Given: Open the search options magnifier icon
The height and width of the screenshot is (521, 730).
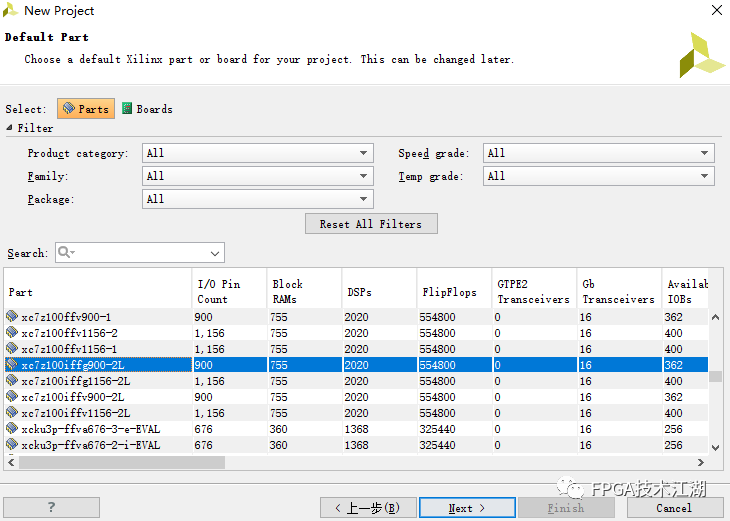Looking at the screenshot, I should click(66, 252).
